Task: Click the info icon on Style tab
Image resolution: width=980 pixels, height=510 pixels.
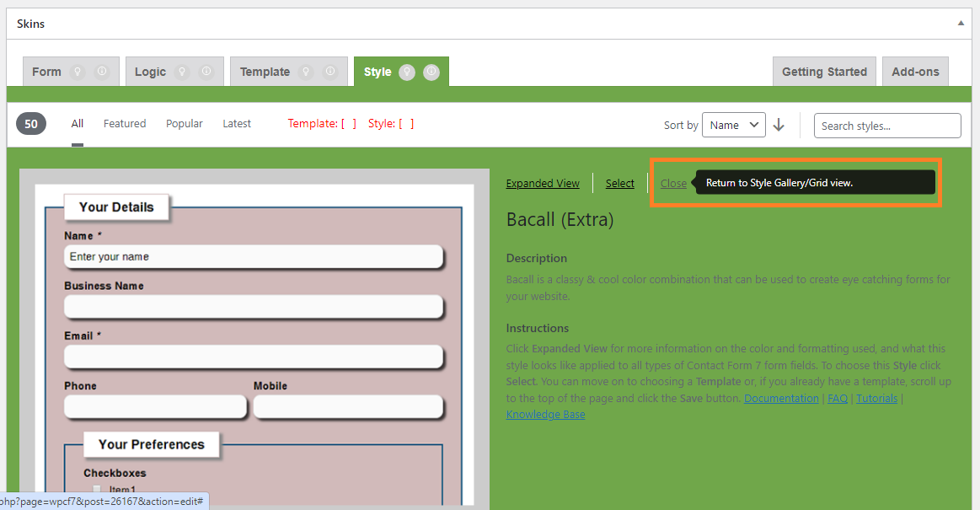Action: coord(431,72)
